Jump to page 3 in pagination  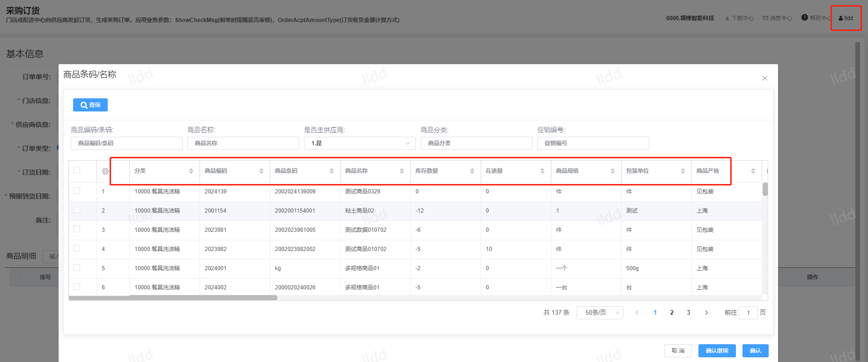pyautogui.click(x=688, y=312)
